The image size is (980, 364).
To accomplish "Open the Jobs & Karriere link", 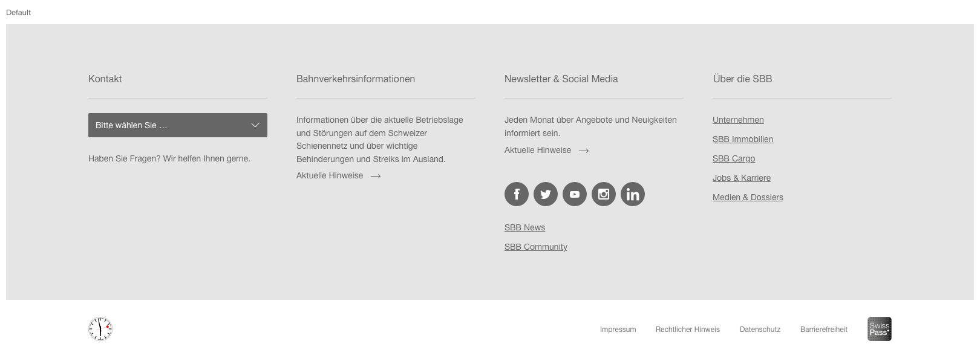I will (742, 178).
